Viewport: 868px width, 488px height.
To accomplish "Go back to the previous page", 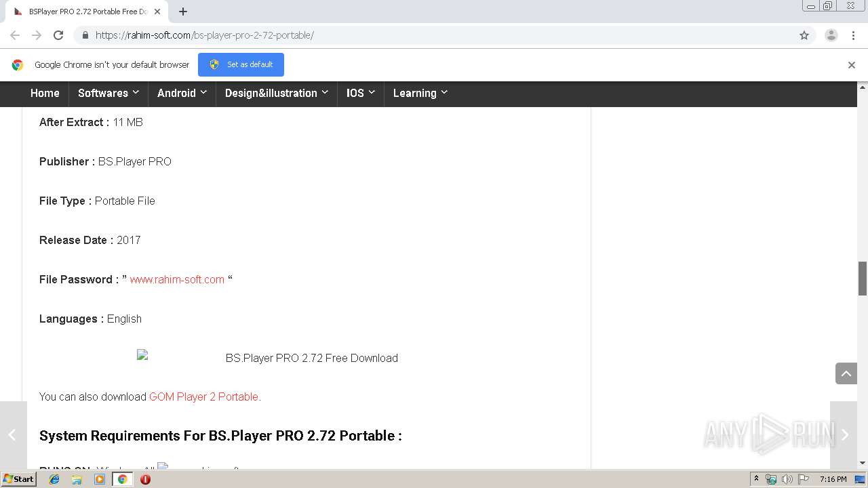I will (15, 35).
